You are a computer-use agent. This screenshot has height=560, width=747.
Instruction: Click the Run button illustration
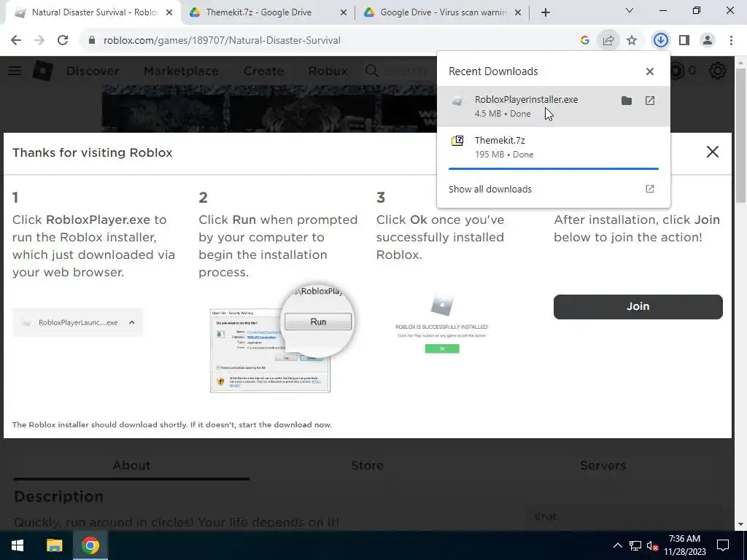[x=318, y=322]
